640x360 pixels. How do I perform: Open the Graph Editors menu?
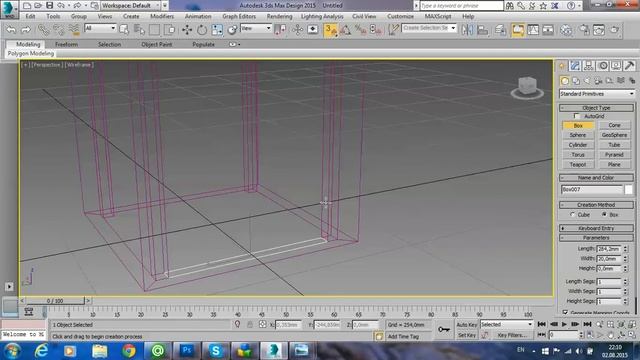click(x=239, y=16)
